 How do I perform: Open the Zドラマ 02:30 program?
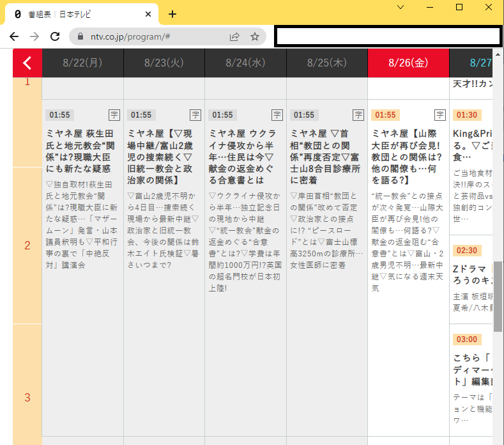pos(473,274)
